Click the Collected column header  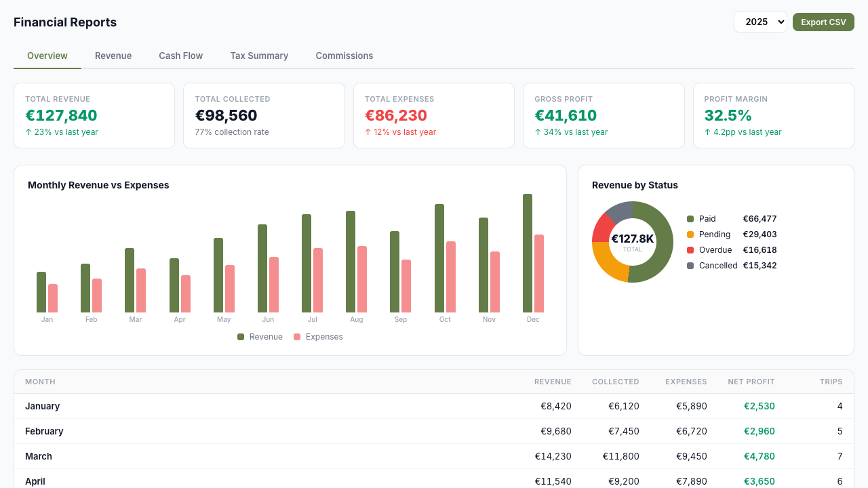[616, 382]
